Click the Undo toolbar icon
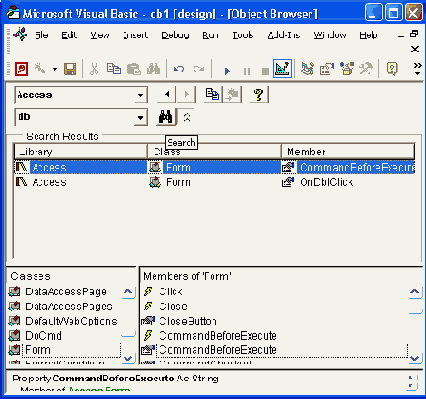Image resolution: width=426 pixels, height=399 pixels. point(179,69)
